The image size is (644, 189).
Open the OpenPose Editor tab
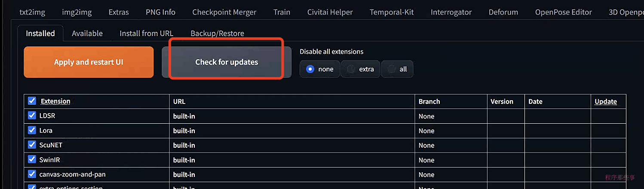tap(564, 12)
